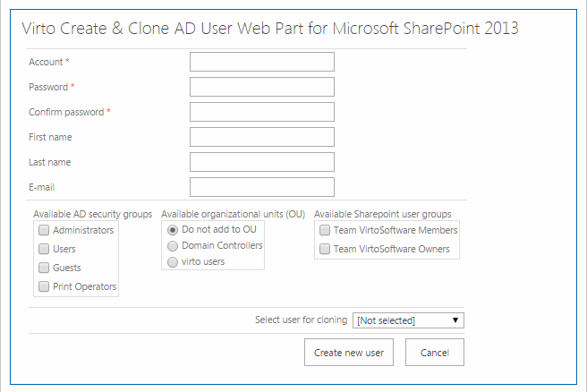Click the Available Sharepoint user groups heading
This screenshot has height=392, width=587.
tap(383, 214)
